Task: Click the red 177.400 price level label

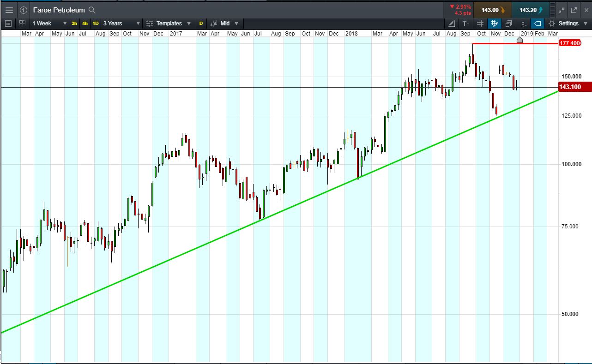Action: pyautogui.click(x=570, y=43)
